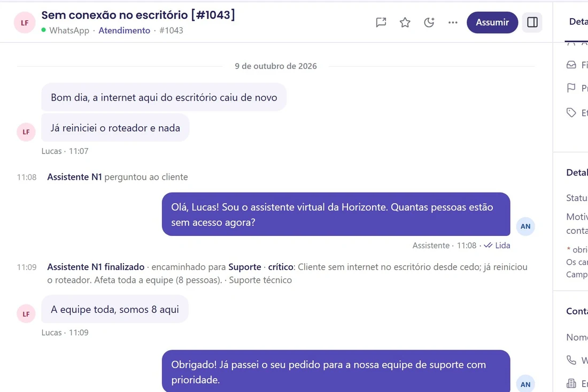Click the LF avatar beside 'Já reiniciei o roteador'
This screenshot has height=392, width=588.
pyautogui.click(x=26, y=132)
